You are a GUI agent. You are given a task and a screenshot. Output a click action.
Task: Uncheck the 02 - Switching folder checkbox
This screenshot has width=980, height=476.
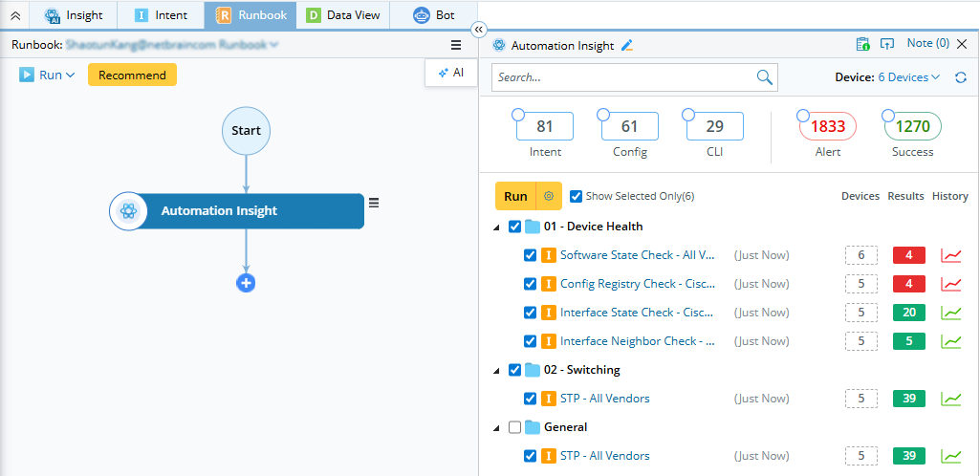point(515,370)
